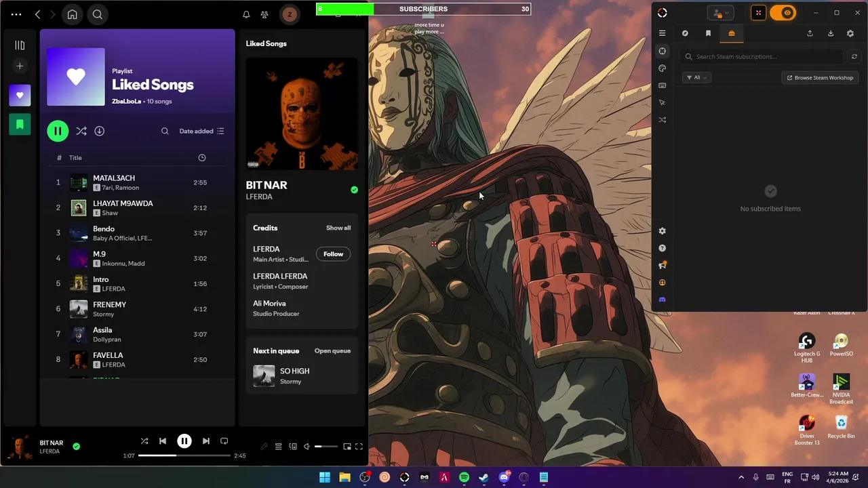Toggle shuffle in the bottom player bar
The width and height of the screenshot is (868, 488).
coord(144,441)
